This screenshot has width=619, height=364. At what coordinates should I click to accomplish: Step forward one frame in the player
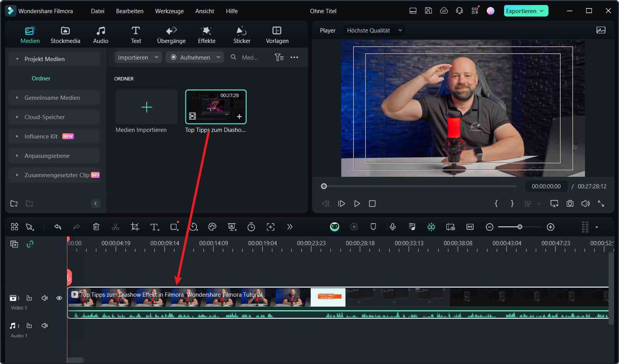click(x=341, y=203)
